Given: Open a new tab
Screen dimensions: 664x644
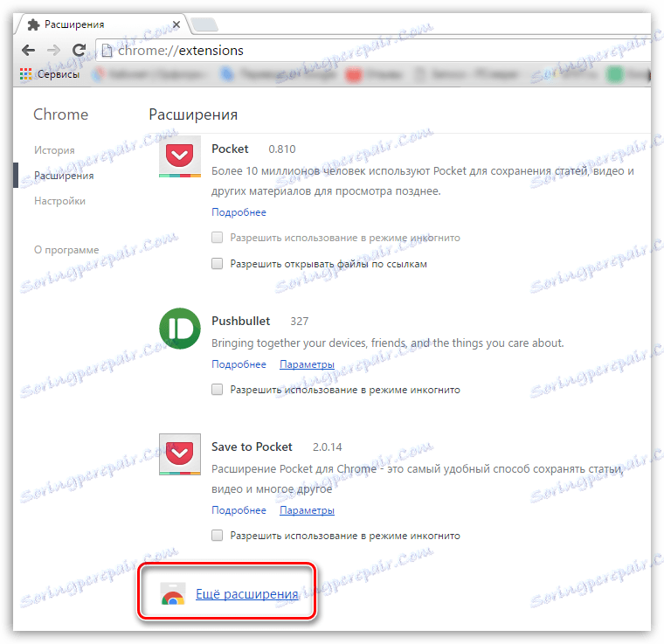Looking at the screenshot, I should (204, 25).
